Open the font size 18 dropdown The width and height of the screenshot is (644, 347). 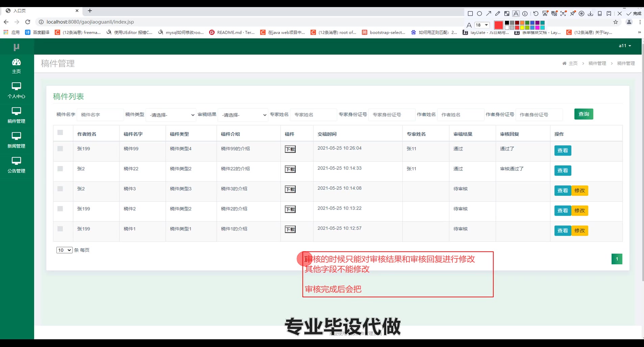[482, 25]
